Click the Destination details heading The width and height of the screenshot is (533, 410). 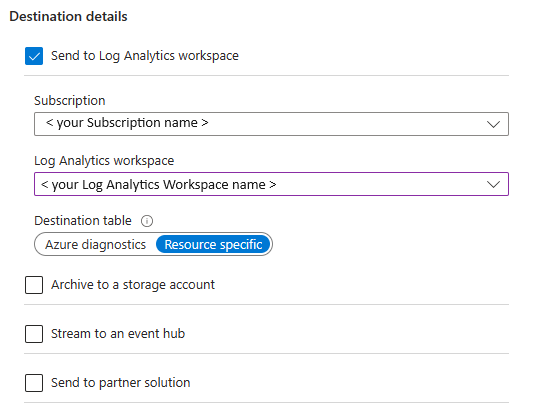point(68,16)
